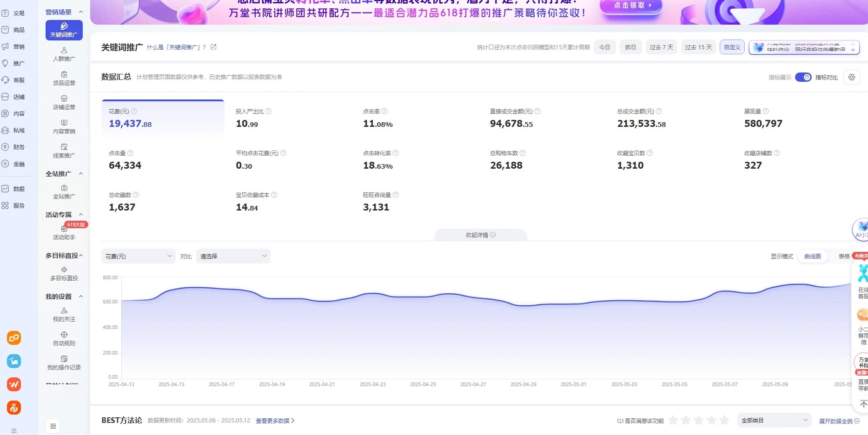The width and height of the screenshot is (868, 435).
Task: Click help icon next to 旺旺咨询量
Action: [x=396, y=195]
